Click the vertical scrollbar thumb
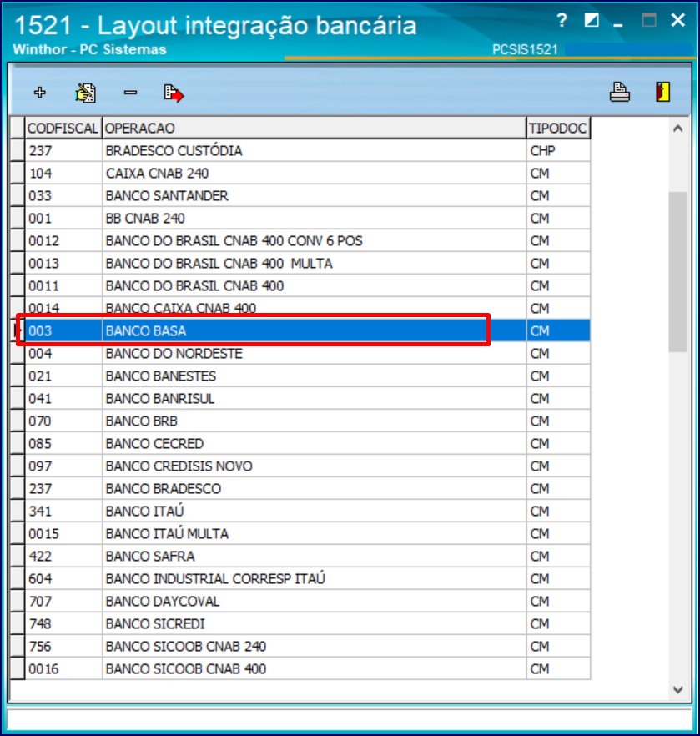Image resolution: width=700 pixels, height=736 pixels. pyautogui.click(x=678, y=272)
